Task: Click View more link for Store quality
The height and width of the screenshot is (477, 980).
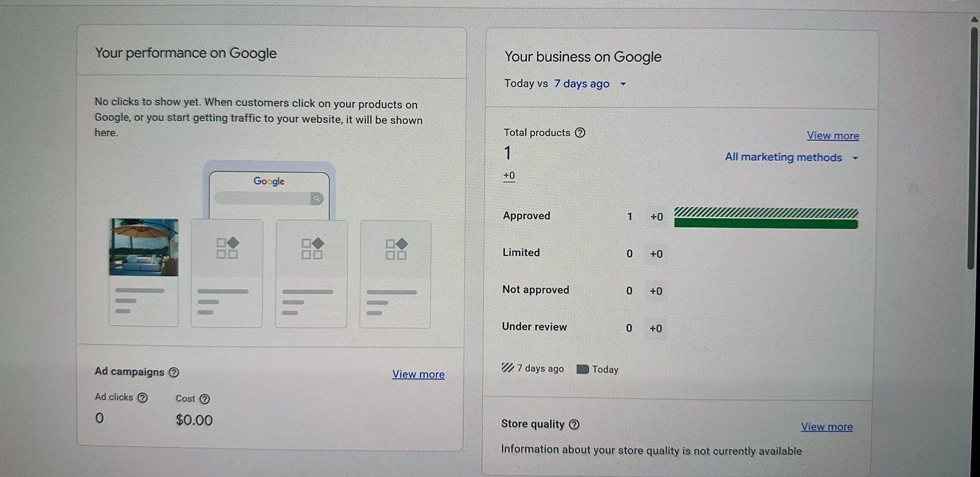Action: click(826, 427)
